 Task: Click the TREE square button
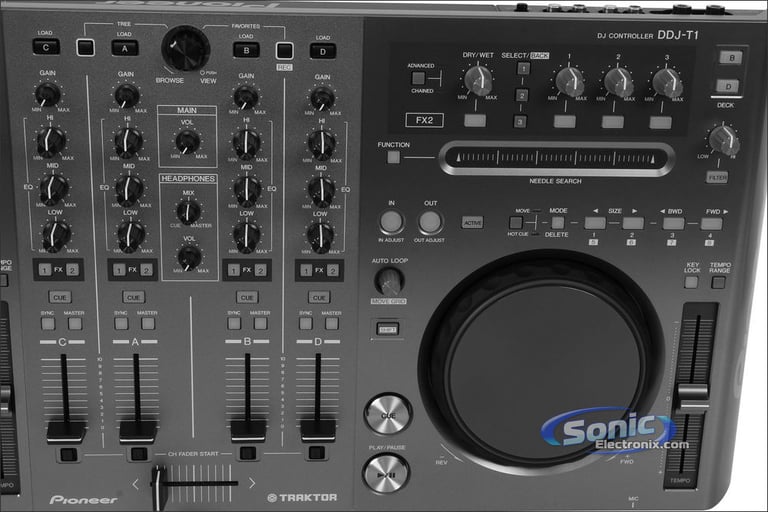click(86, 48)
